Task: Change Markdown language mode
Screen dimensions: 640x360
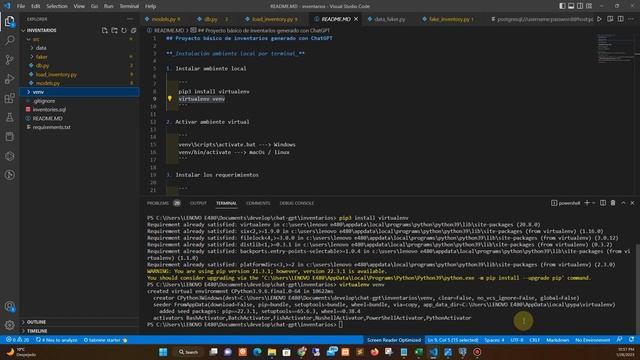Action: click(x=558, y=340)
